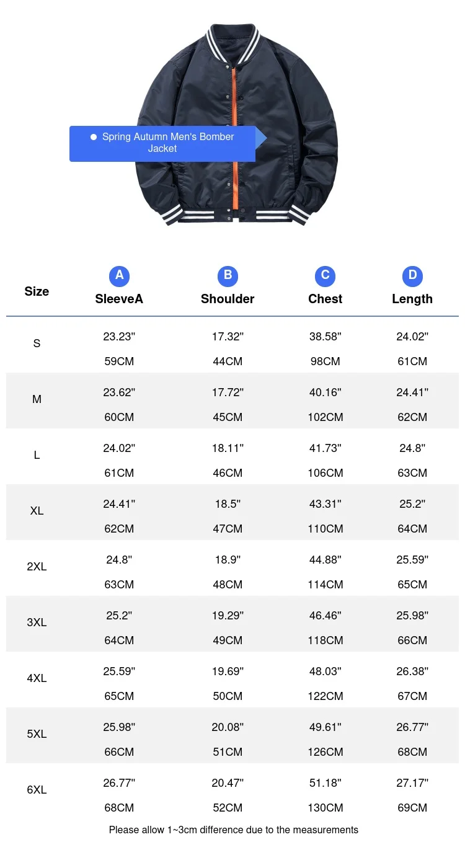
Task: Select the M size row label
Action: point(37,399)
